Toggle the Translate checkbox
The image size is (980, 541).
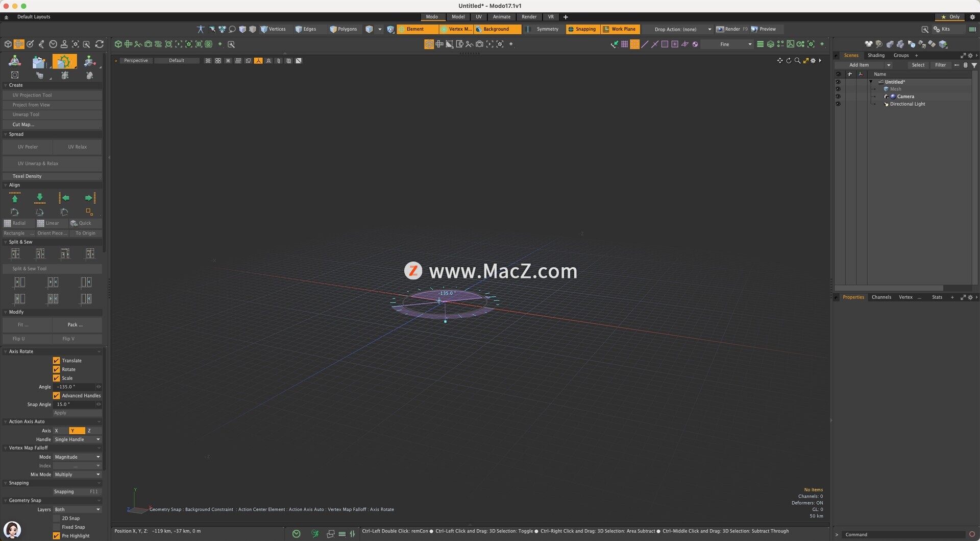pos(57,361)
